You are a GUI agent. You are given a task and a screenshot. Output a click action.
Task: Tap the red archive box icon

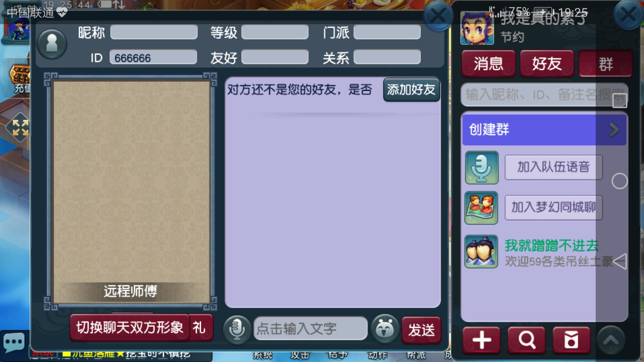[x=571, y=340]
